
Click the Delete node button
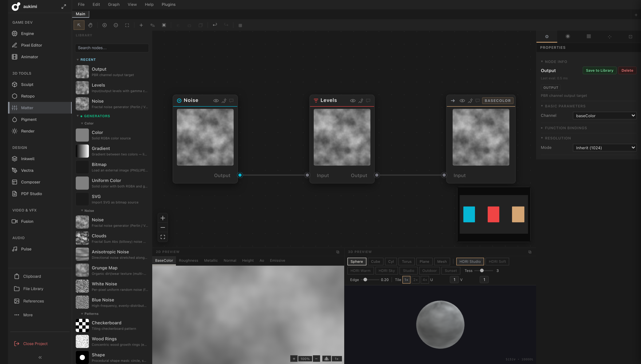click(627, 70)
